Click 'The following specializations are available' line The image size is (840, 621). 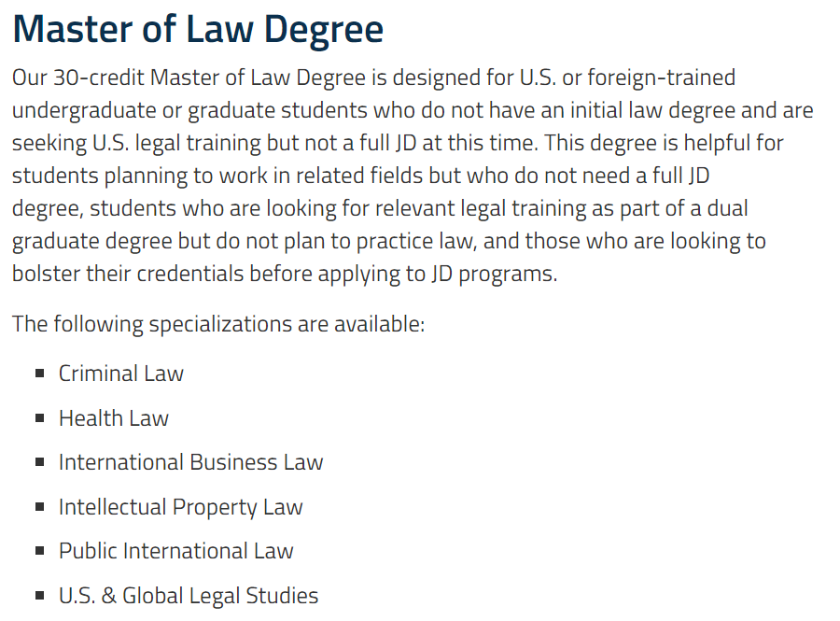(x=218, y=324)
